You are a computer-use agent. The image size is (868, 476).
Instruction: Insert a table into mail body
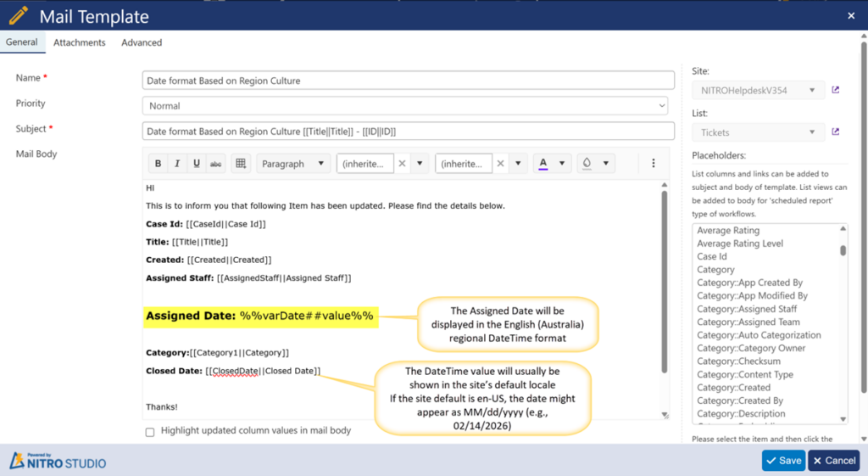(x=241, y=164)
